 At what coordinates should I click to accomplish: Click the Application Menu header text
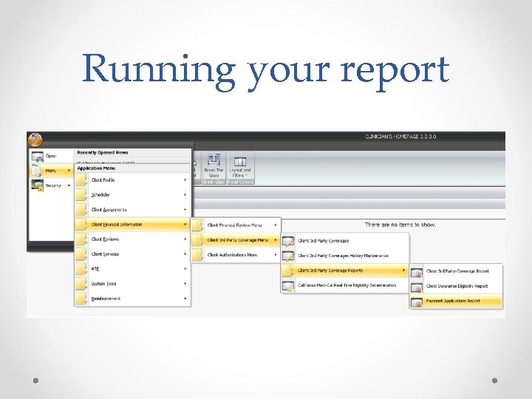point(96,168)
